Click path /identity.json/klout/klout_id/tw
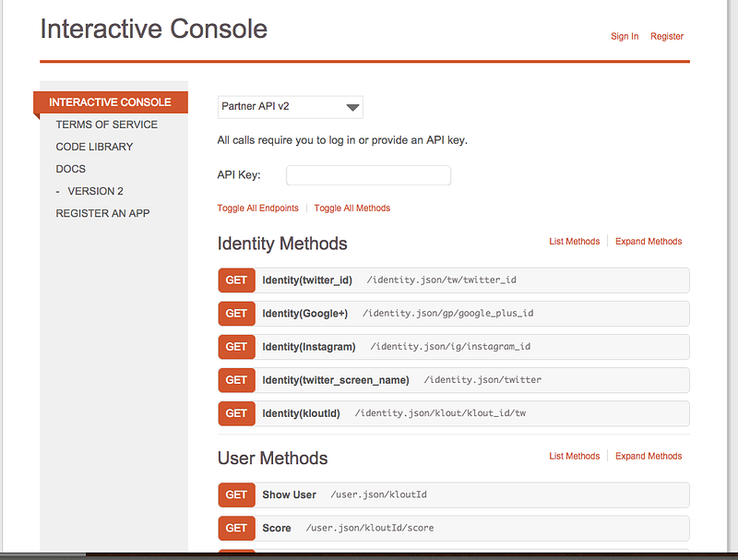The image size is (738, 560). 441,413
